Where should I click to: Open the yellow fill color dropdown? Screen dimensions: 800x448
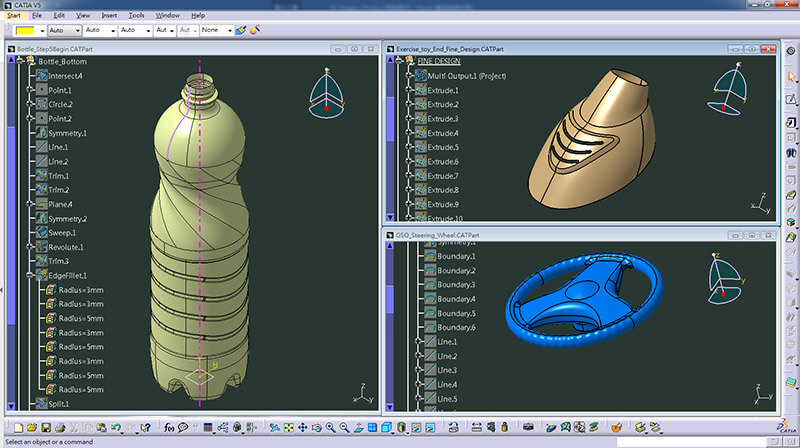[x=40, y=30]
